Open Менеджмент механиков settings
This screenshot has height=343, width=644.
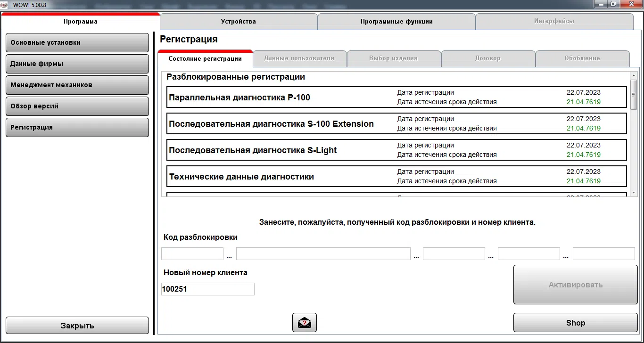point(77,85)
